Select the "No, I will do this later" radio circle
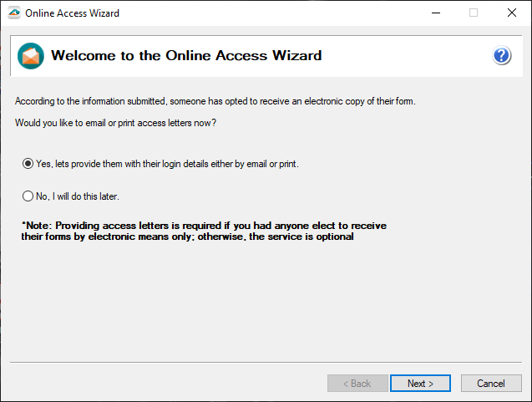Image resolution: width=532 pixels, height=402 pixels. [x=28, y=196]
